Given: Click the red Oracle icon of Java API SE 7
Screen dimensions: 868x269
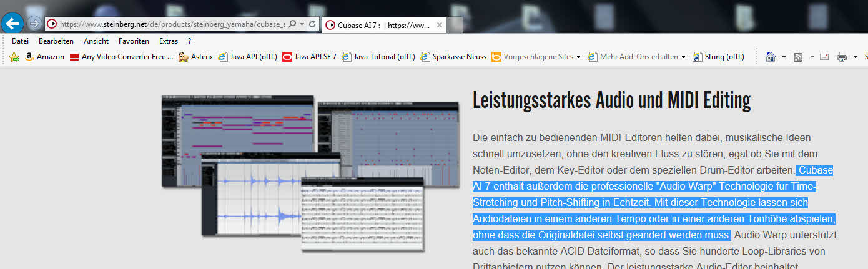Looking at the screenshot, I should coord(287,57).
